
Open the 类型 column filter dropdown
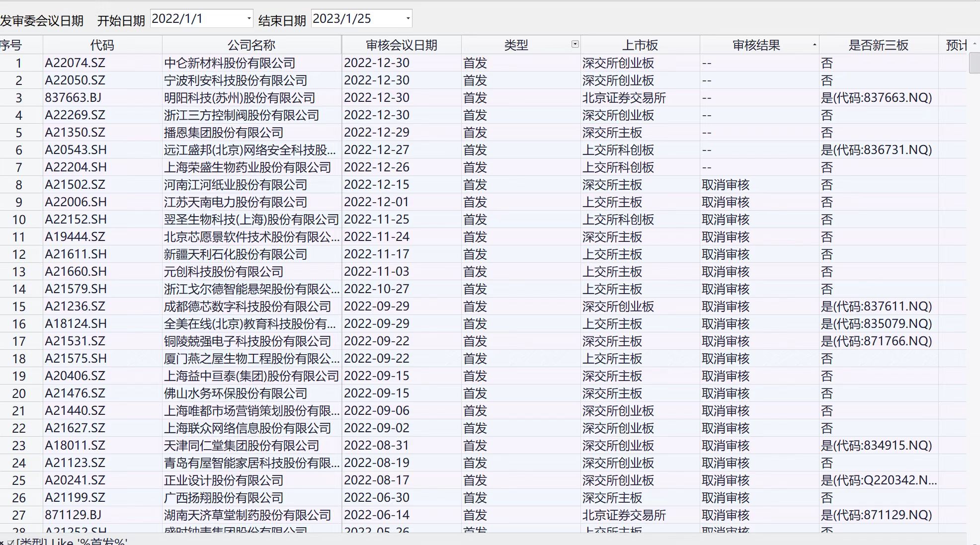click(575, 44)
